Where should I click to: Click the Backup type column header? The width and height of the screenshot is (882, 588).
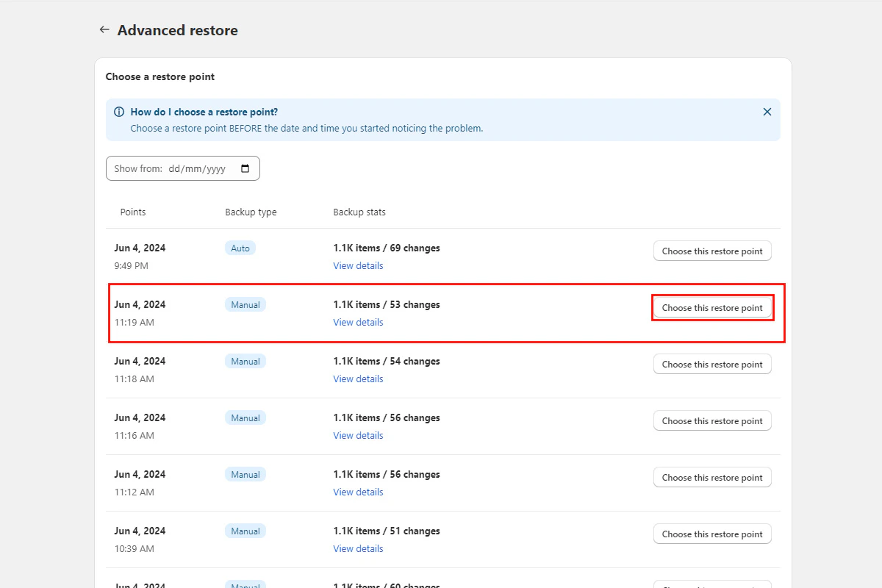click(x=251, y=212)
